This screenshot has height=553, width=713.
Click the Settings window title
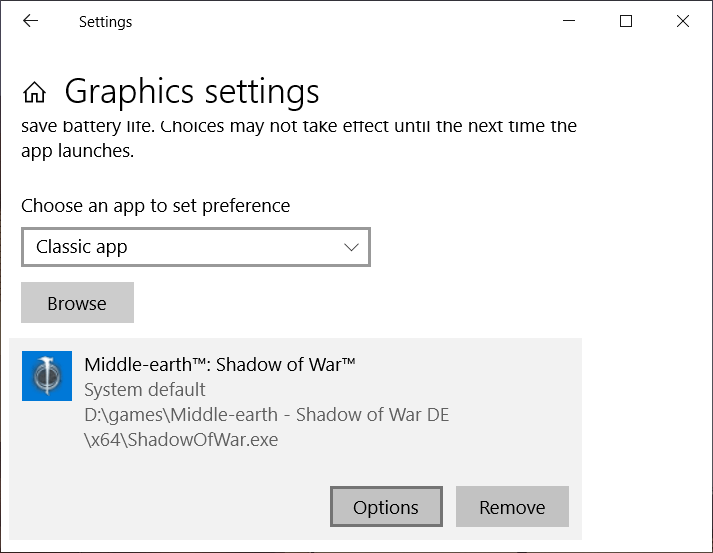tap(105, 22)
